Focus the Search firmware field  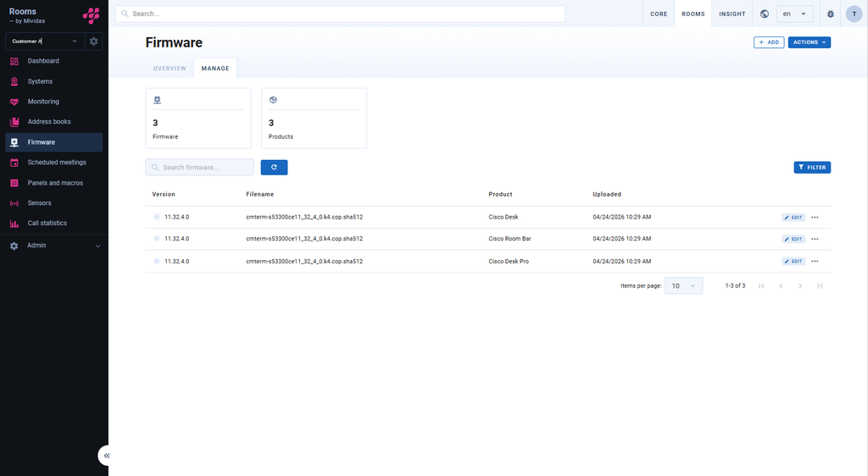click(x=199, y=168)
